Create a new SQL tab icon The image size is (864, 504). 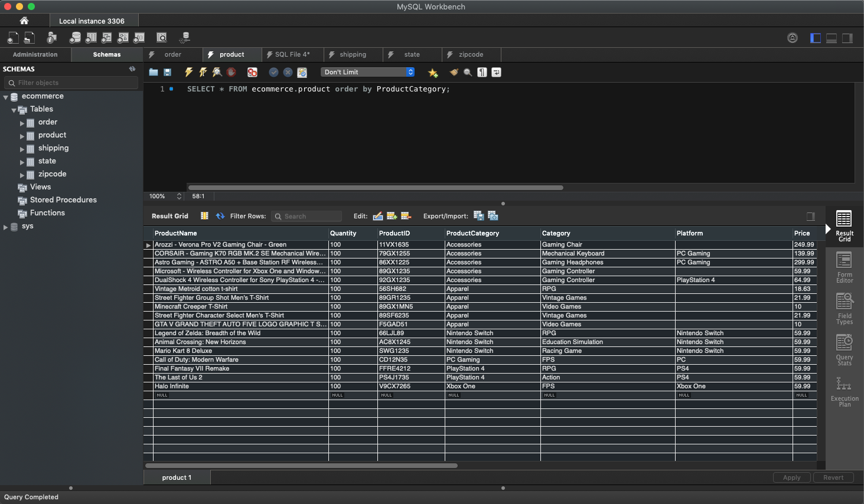(x=12, y=38)
